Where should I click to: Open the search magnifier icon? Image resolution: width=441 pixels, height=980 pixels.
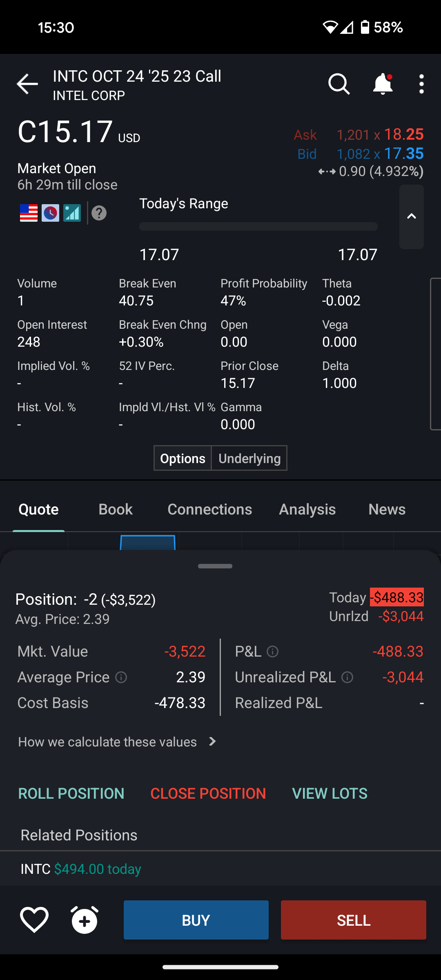pos(339,84)
